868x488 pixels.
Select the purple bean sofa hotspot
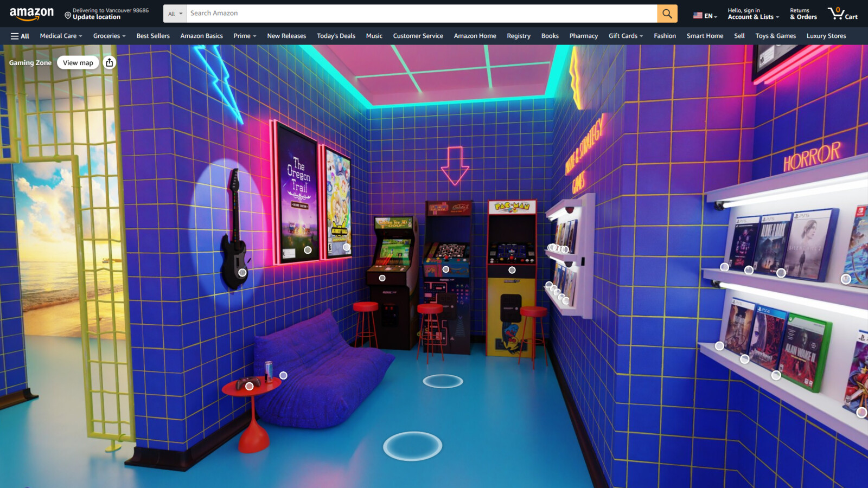pos(283,375)
